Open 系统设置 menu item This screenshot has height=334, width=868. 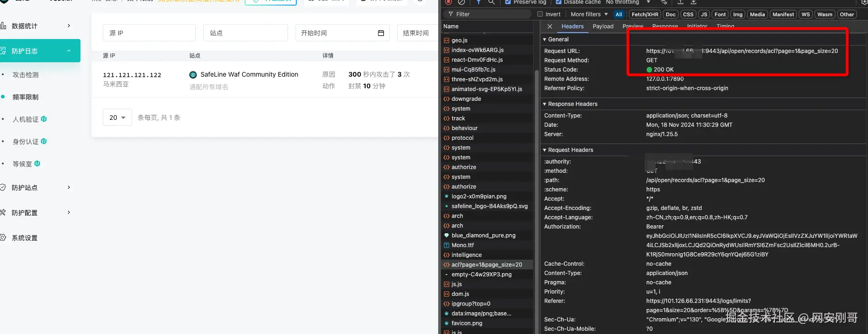point(25,238)
